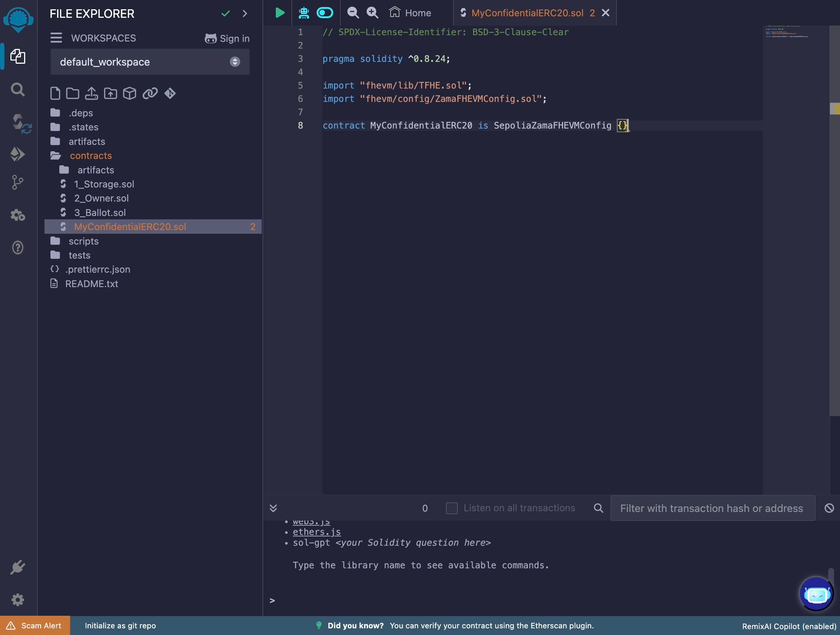Collapse the contracts folder
Screen dimensions: 840x635
pos(91,156)
